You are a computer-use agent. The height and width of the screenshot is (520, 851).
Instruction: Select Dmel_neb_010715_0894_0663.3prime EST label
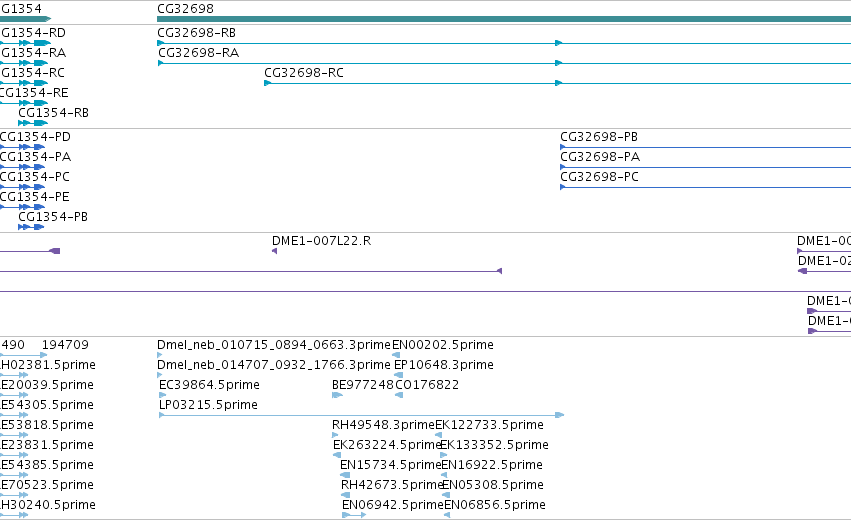point(274,345)
